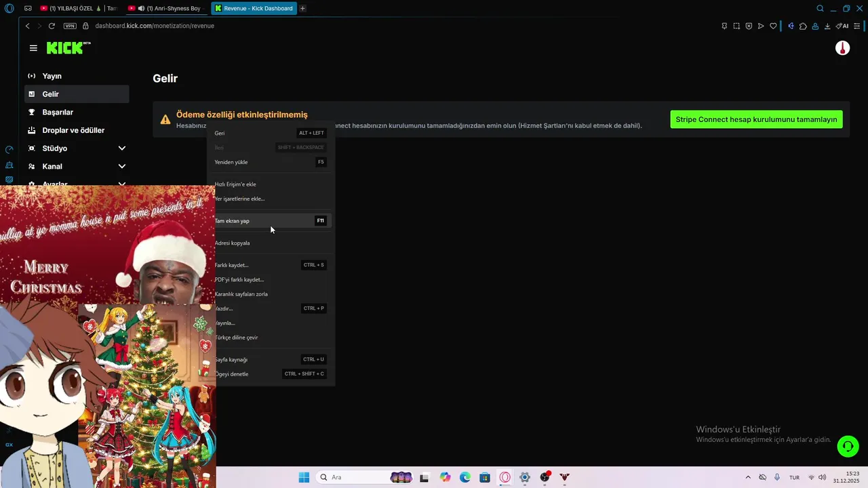
Task: Click the padlock site info icon
Action: (85, 26)
